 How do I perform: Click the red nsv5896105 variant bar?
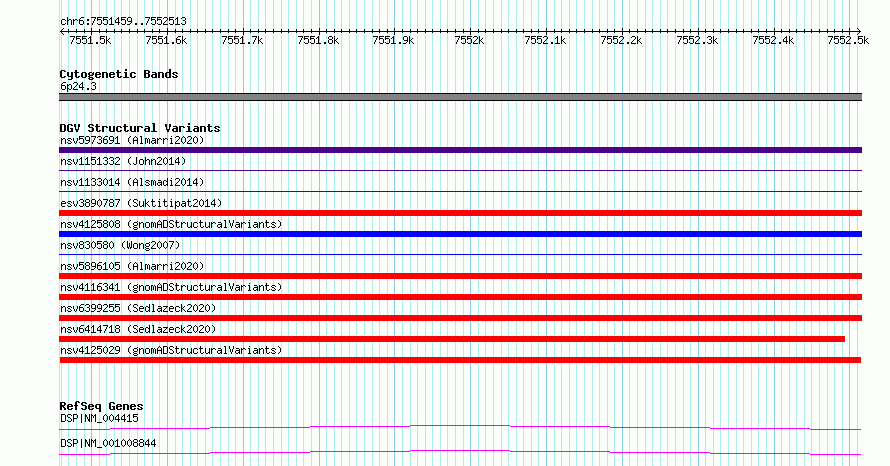[460, 276]
